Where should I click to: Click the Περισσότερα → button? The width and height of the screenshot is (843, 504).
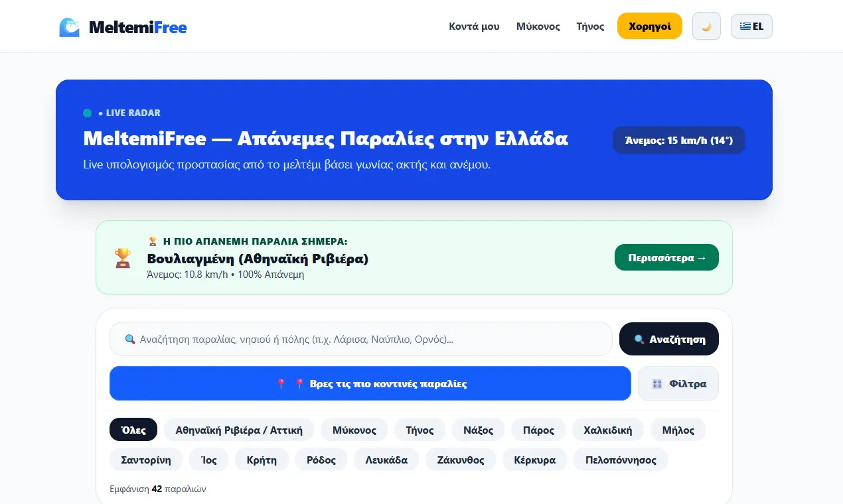click(666, 257)
